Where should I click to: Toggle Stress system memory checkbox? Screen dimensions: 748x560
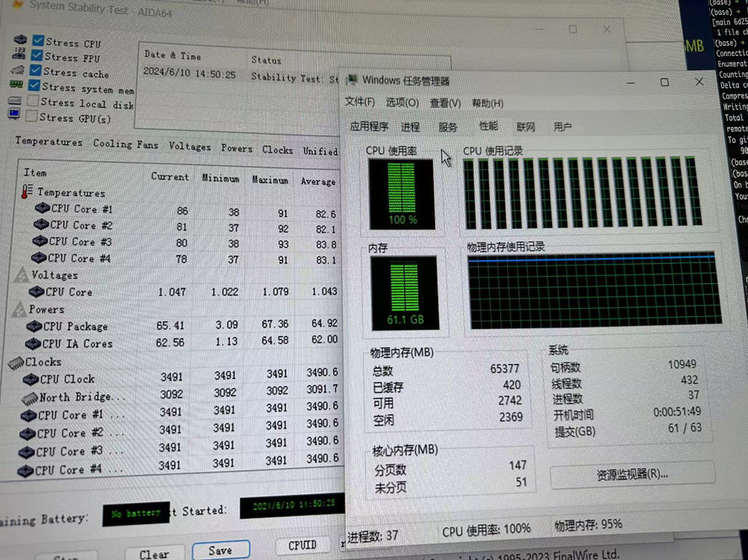(x=34, y=85)
